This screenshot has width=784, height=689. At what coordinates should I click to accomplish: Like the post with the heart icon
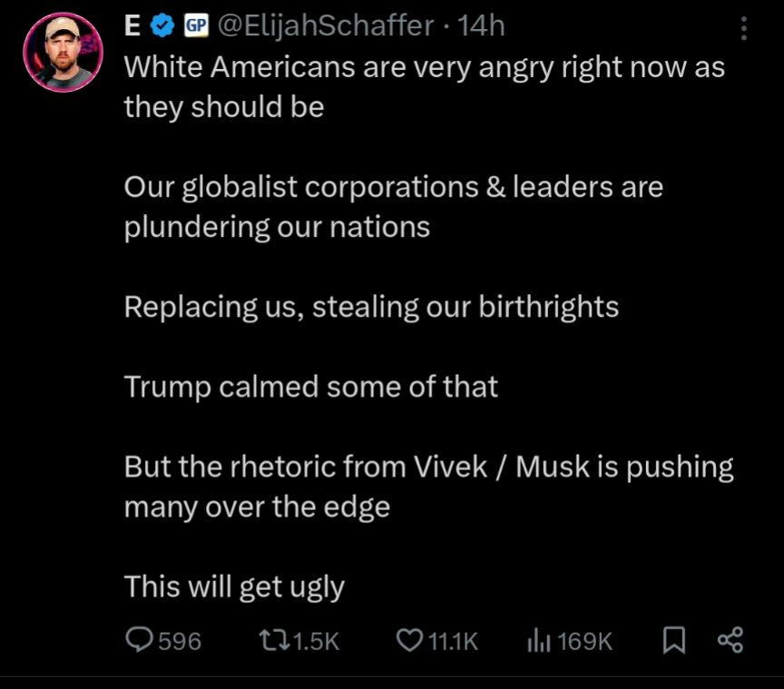click(409, 641)
